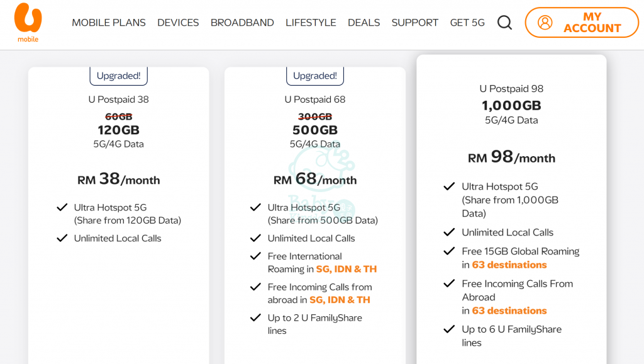
Task: Click checkmark beside Unlimited Local Calls in Postpaid 38
Action: click(x=62, y=238)
